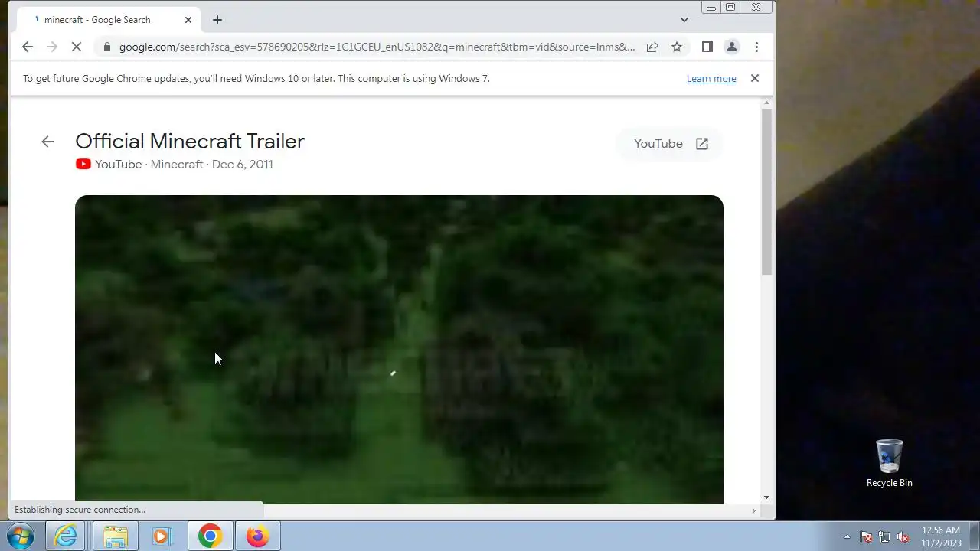Dismiss the Chrome update notice
Image resolution: width=980 pixels, height=551 pixels.
[x=754, y=78]
